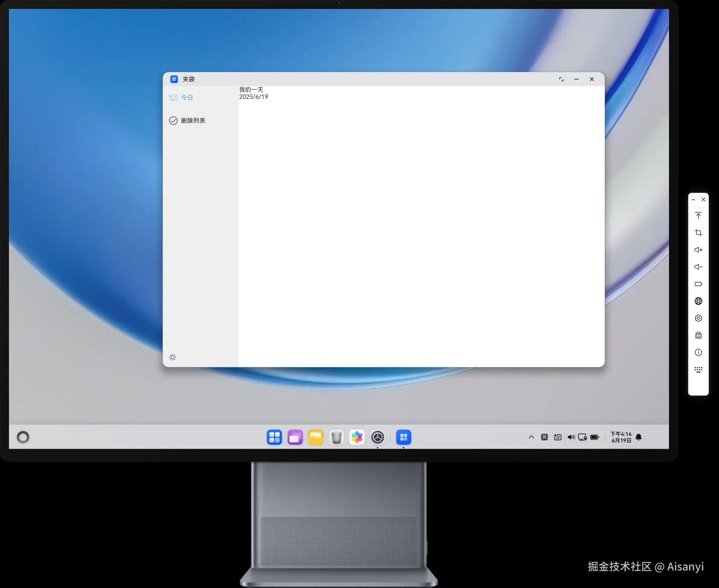Image resolution: width=719 pixels, height=588 pixels.
Task: Open the settings gear in dock
Action: (x=377, y=437)
